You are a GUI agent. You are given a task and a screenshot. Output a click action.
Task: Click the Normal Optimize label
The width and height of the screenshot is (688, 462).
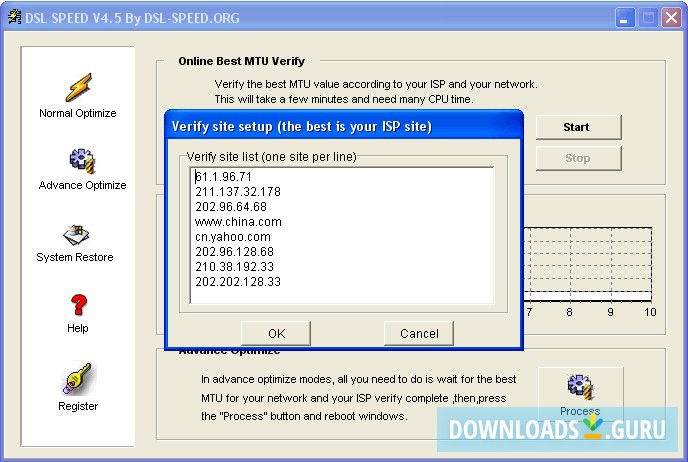(78, 113)
